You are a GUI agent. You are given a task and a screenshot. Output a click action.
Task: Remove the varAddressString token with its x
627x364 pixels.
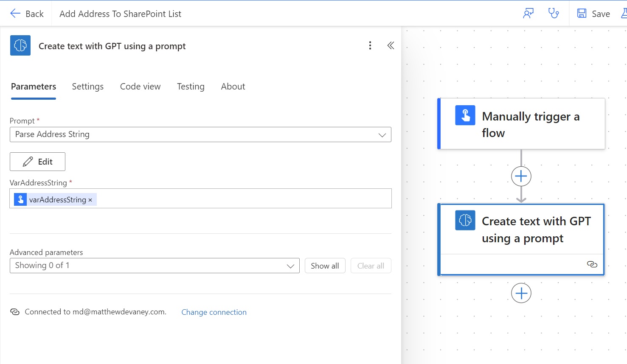click(x=90, y=199)
